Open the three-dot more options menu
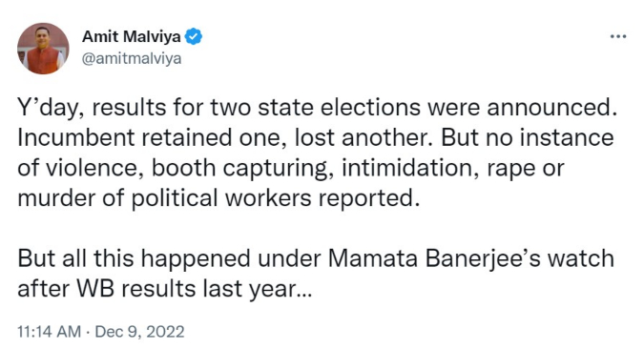 [x=618, y=36]
